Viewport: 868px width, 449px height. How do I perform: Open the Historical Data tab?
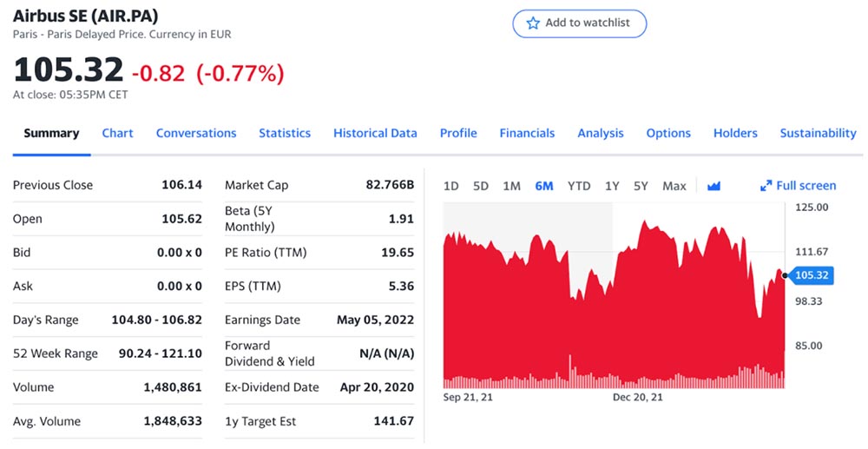(375, 134)
